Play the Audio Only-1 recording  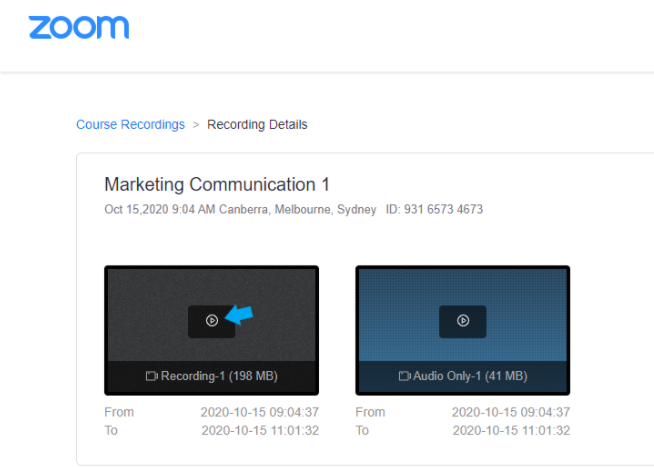tap(463, 321)
